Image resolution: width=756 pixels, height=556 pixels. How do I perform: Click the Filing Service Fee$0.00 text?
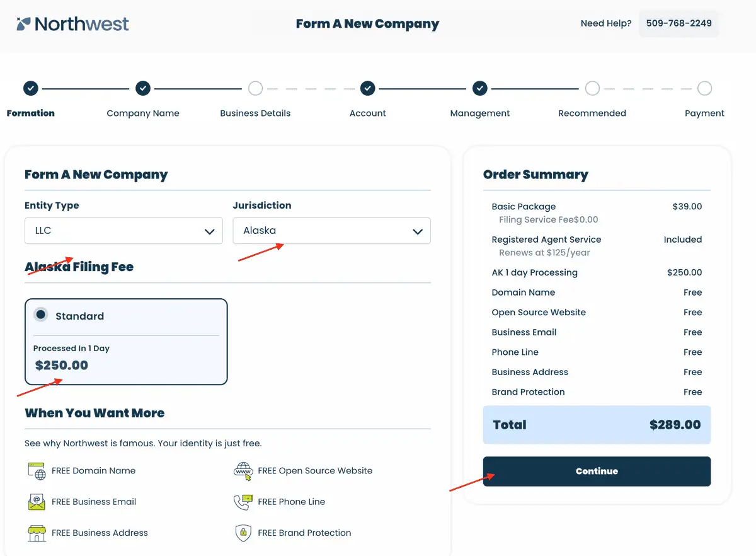[x=549, y=220]
